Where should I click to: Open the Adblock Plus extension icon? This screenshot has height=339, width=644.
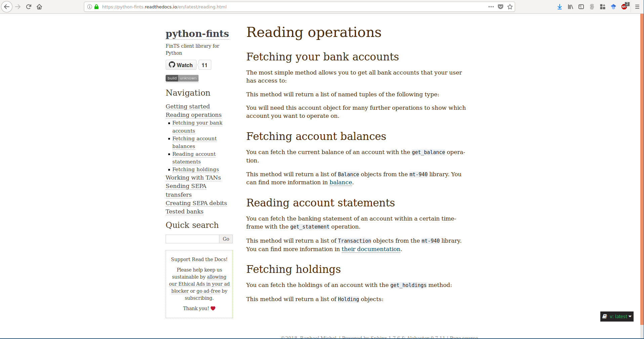point(625,7)
